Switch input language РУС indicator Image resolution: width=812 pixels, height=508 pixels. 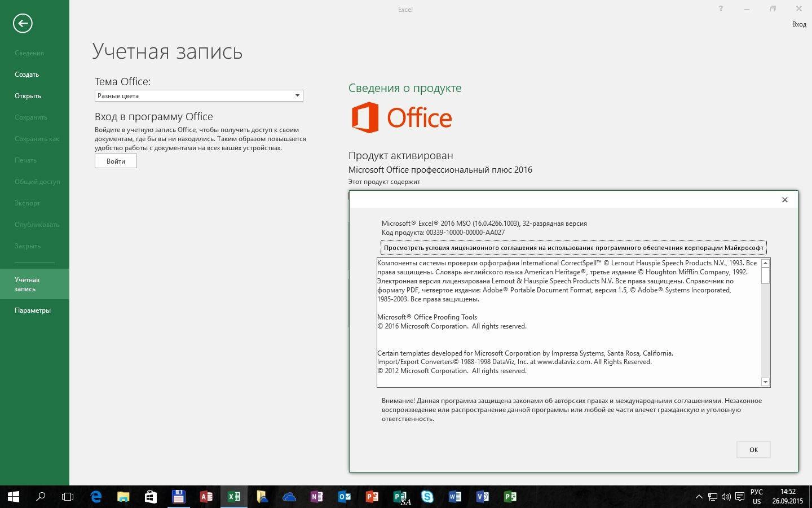point(757,497)
